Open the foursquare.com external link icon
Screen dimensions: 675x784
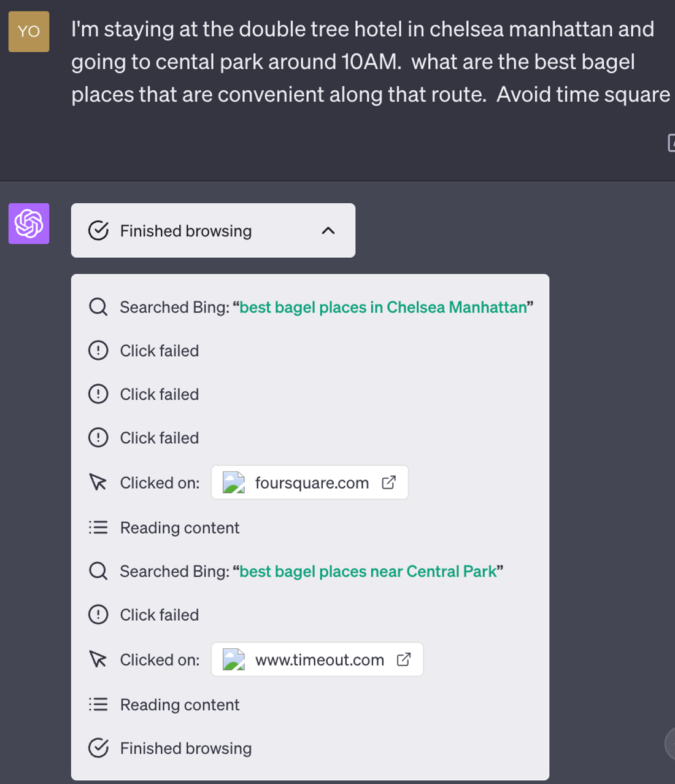pos(388,483)
